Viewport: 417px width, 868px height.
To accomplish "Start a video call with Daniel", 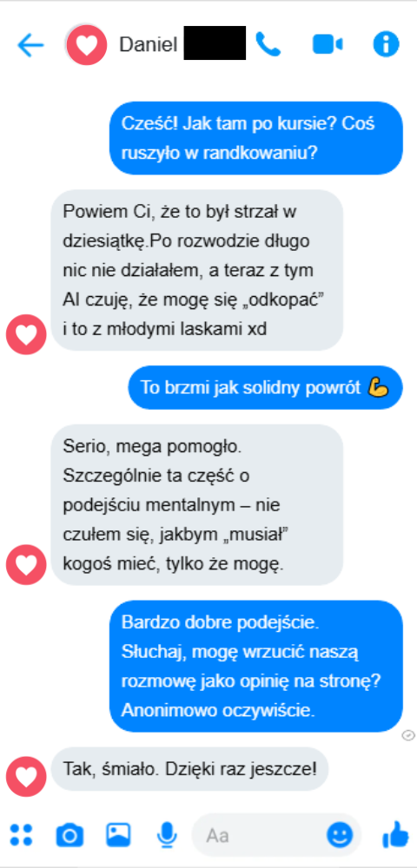I will (x=328, y=45).
